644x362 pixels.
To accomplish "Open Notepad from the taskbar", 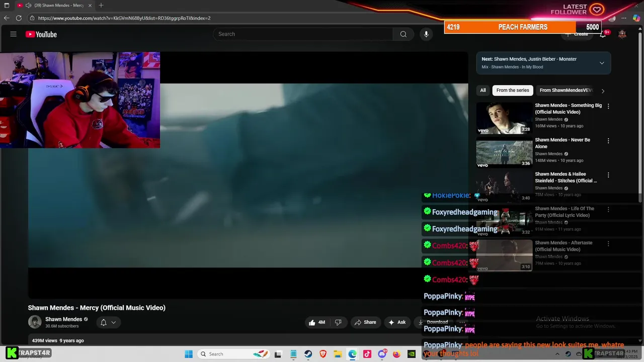I will 293,354.
